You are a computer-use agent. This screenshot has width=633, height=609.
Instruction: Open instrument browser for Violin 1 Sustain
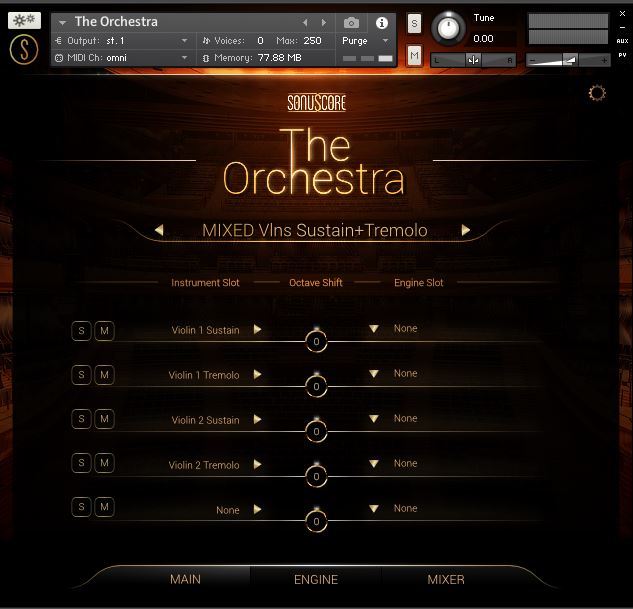[257, 329]
